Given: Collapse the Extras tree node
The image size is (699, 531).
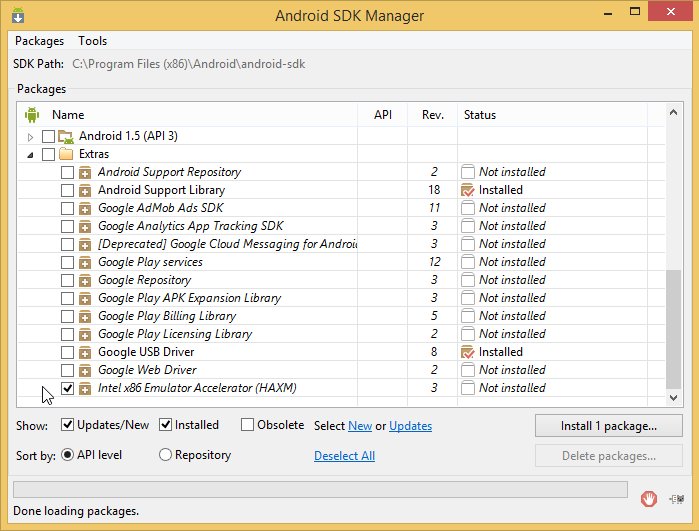Looking at the screenshot, I should click(x=30, y=155).
